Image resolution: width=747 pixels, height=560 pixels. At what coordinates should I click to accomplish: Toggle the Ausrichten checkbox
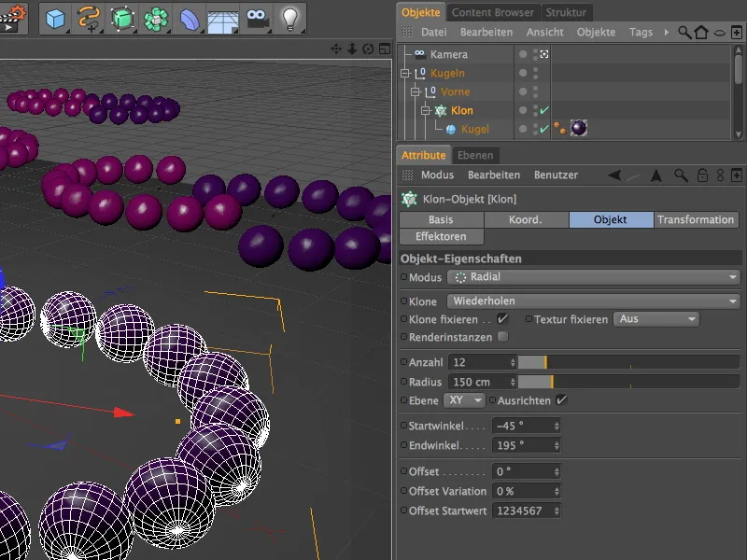(x=561, y=400)
